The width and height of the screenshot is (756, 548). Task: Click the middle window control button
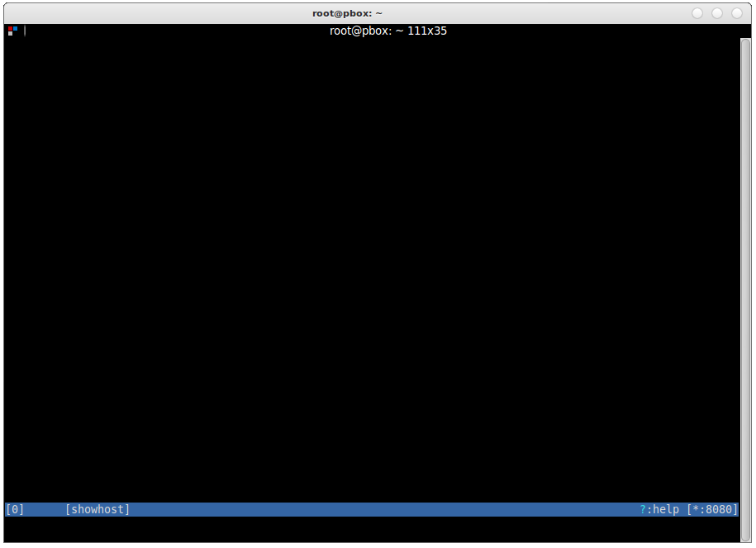point(717,13)
